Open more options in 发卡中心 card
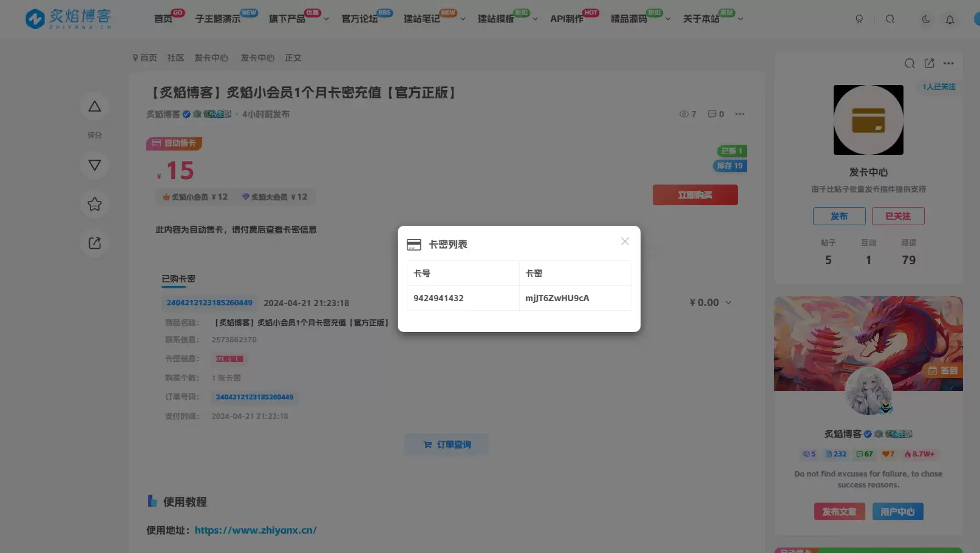This screenshot has width=980, height=553. point(948,63)
